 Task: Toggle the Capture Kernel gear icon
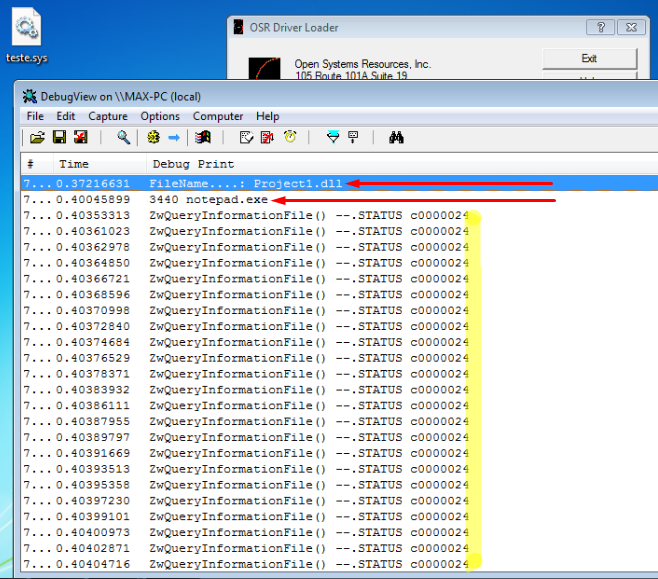click(x=153, y=138)
